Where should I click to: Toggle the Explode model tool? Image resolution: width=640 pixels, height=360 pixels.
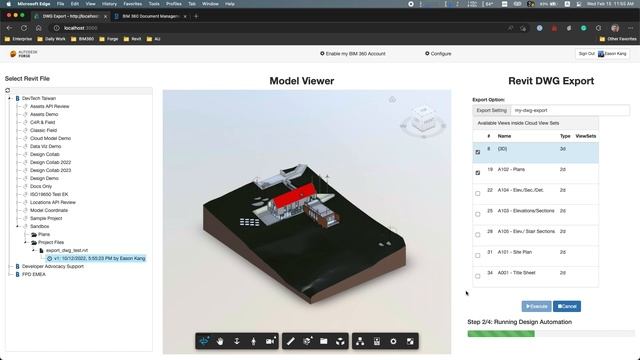(340, 341)
